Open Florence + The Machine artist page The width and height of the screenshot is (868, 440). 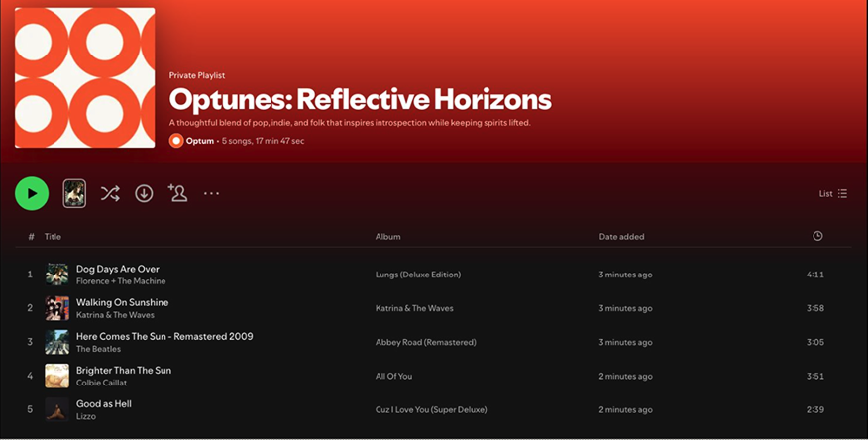point(121,281)
